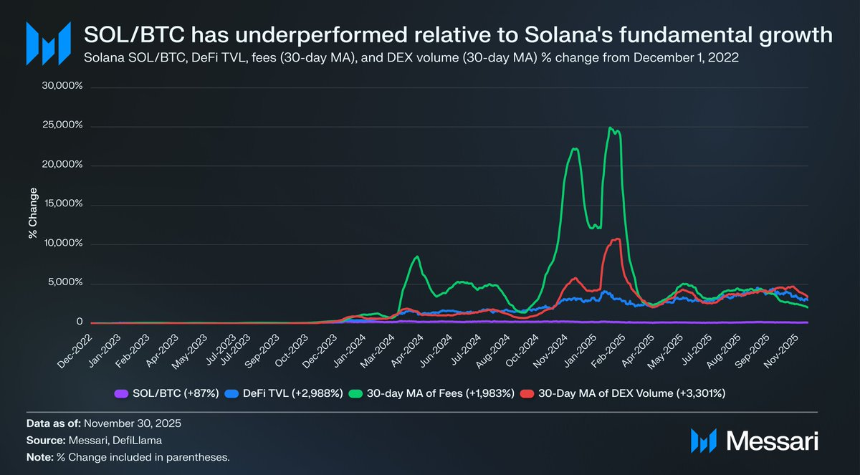Click the Source: Messari, DefiLlama text
The width and height of the screenshot is (860, 475).
click(x=94, y=440)
